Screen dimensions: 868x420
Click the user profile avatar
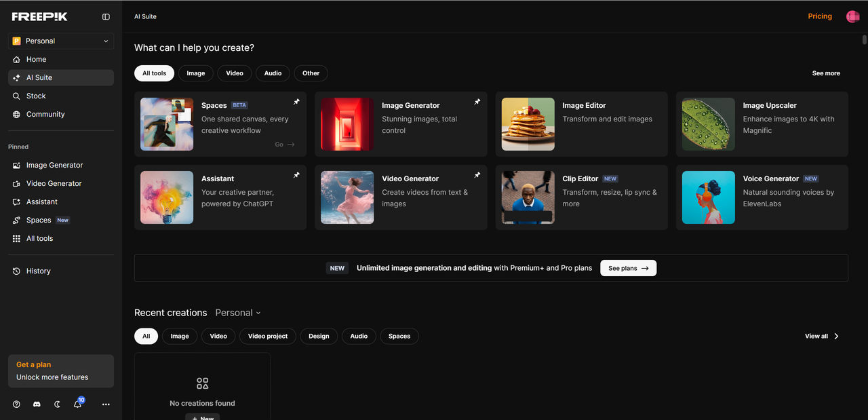pyautogui.click(x=852, y=17)
